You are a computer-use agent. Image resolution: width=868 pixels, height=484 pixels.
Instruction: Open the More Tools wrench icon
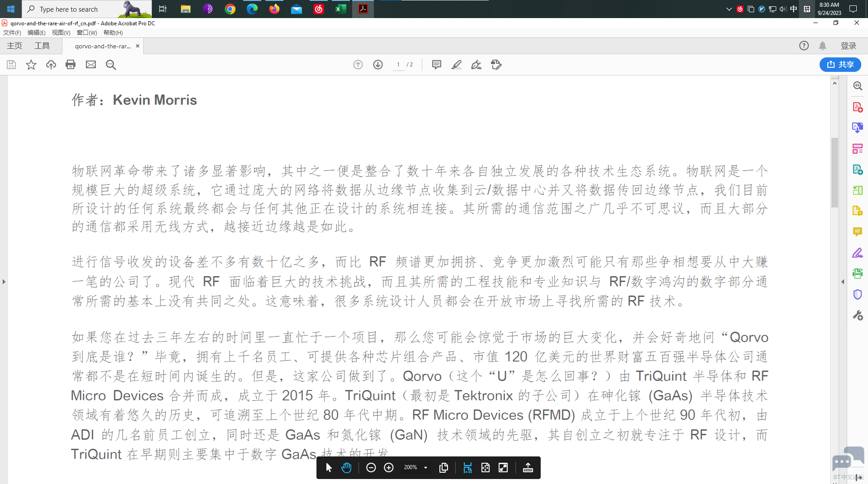(858, 315)
